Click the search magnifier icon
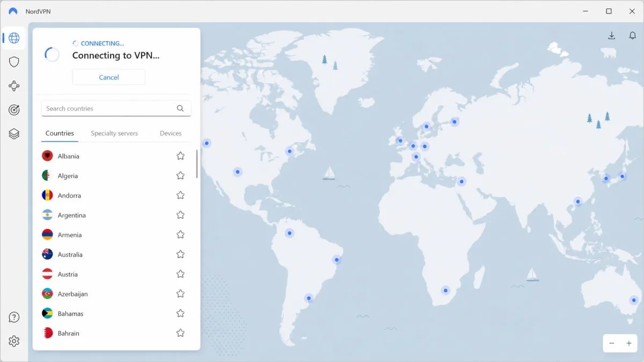644x362 pixels. 180,108
